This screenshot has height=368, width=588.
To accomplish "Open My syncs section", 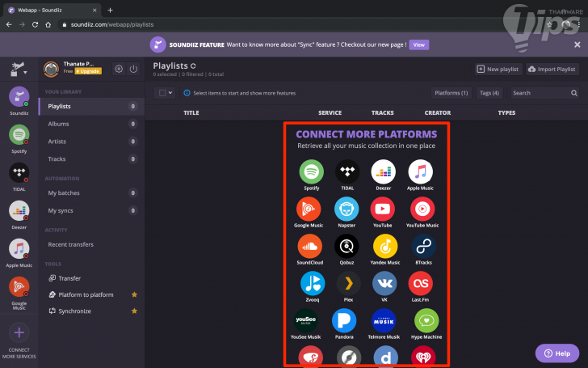I will pos(92,210).
